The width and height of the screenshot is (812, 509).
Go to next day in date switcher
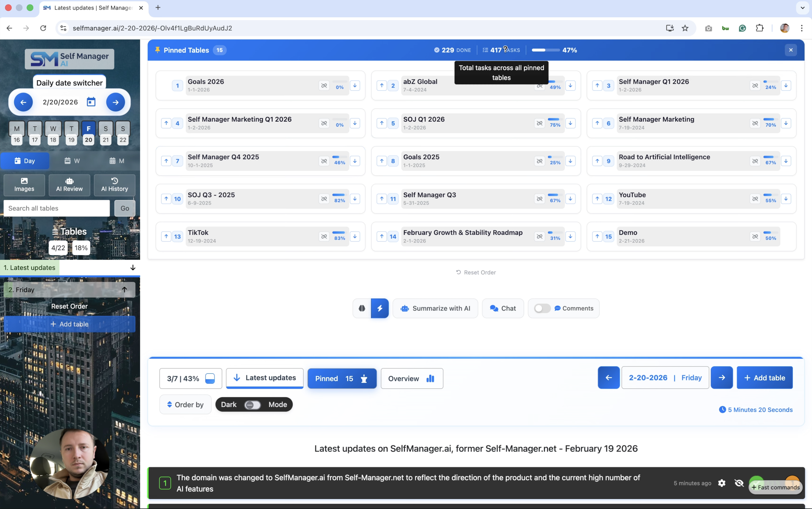[x=115, y=102]
